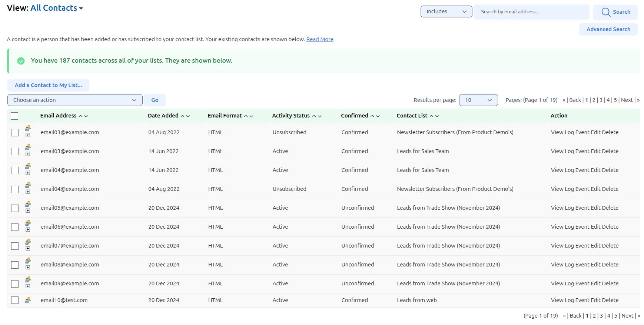The image size is (644, 325).
Task: Check the box for email05@example.com
Action: [x=15, y=208]
